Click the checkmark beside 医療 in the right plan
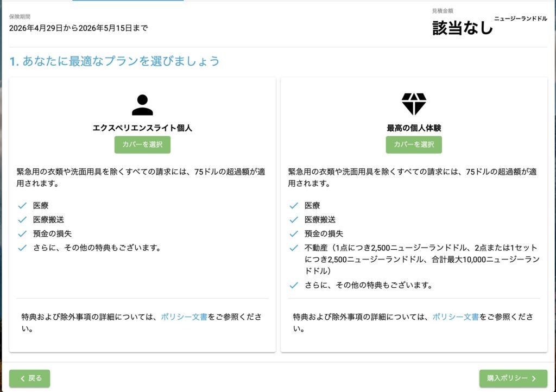Image resolution: width=556 pixels, height=392 pixels. (294, 206)
